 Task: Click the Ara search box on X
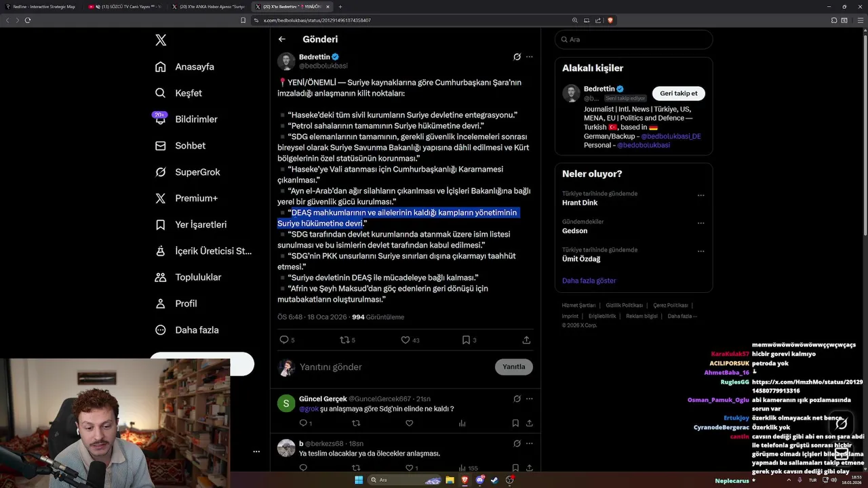(x=633, y=39)
